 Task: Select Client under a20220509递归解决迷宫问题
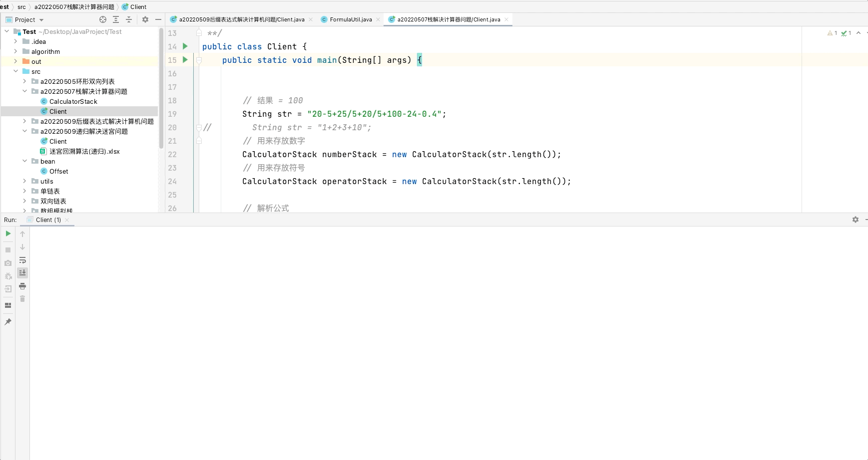pyautogui.click(x=57, y=141)
